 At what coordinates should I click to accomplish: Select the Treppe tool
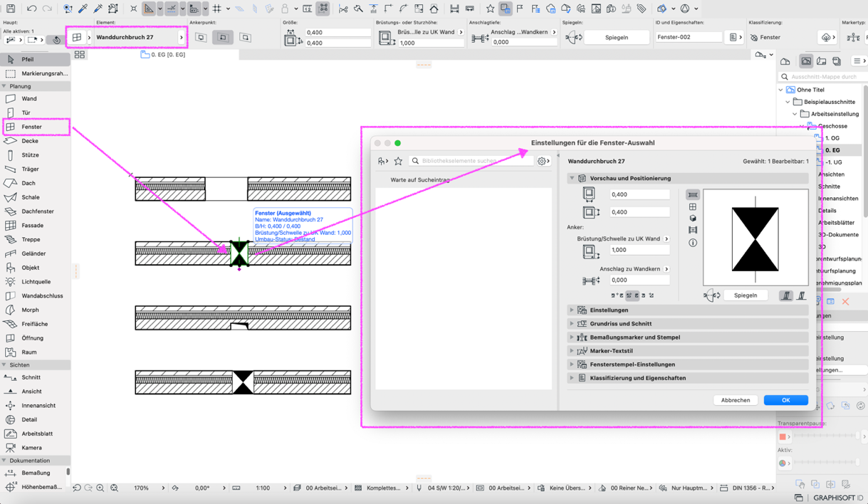[x=35, y=239]
